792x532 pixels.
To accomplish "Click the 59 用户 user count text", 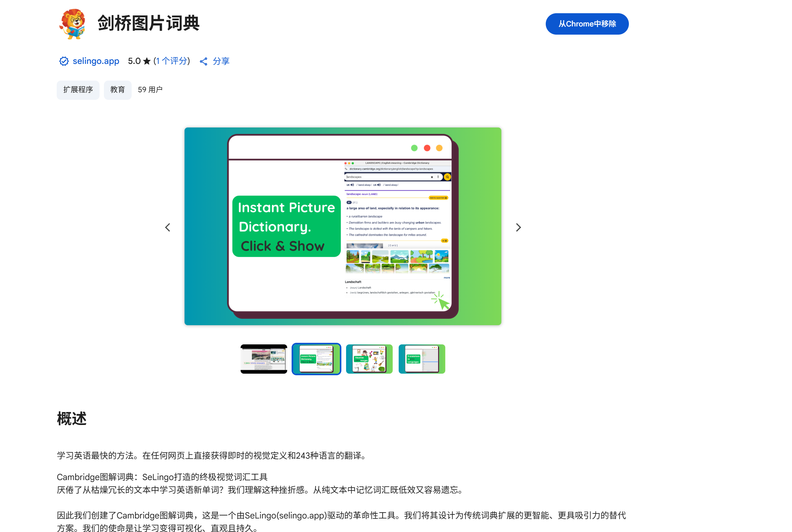I will pyautogui.click(x=150, y=90).
